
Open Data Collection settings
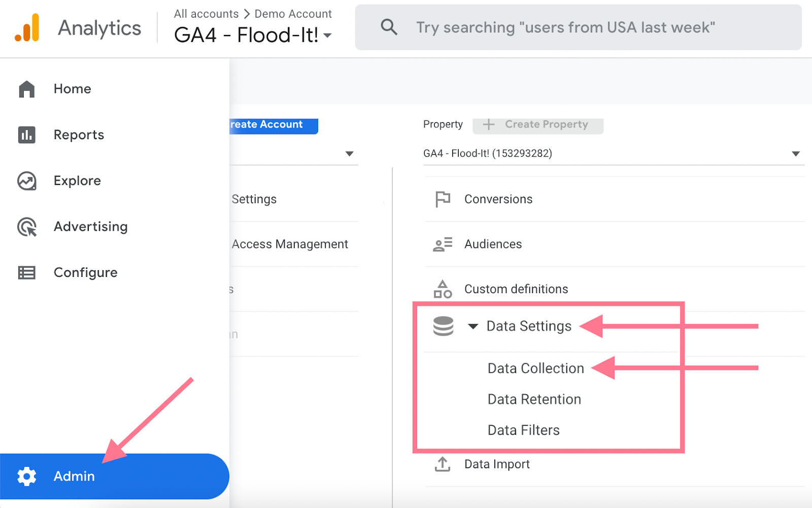[534, 368]
